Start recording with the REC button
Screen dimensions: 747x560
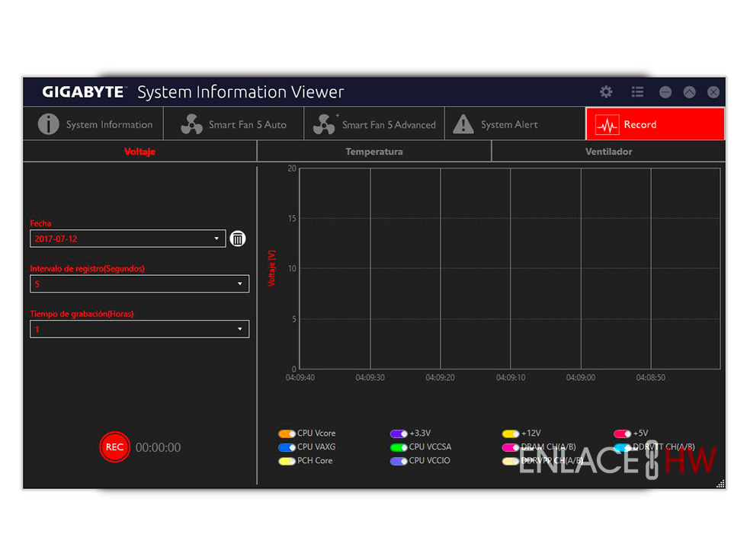[x=114, y=446]
